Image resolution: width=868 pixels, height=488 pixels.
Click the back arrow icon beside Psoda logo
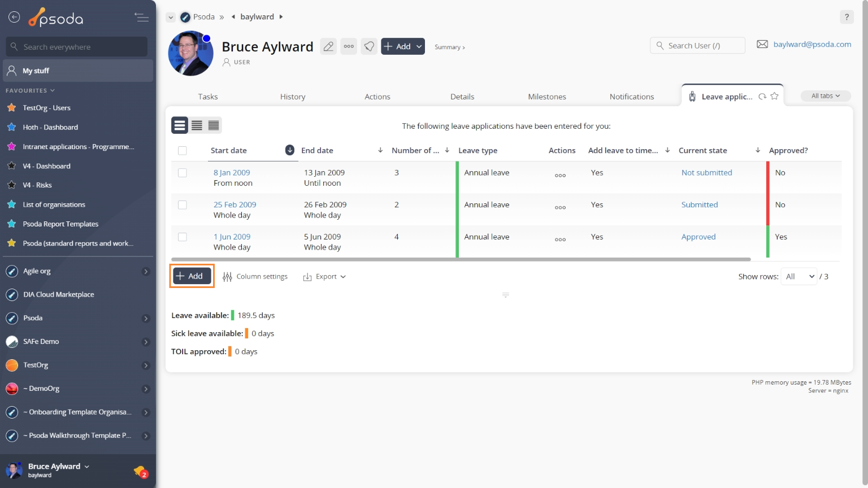click(x=14, y=18)
